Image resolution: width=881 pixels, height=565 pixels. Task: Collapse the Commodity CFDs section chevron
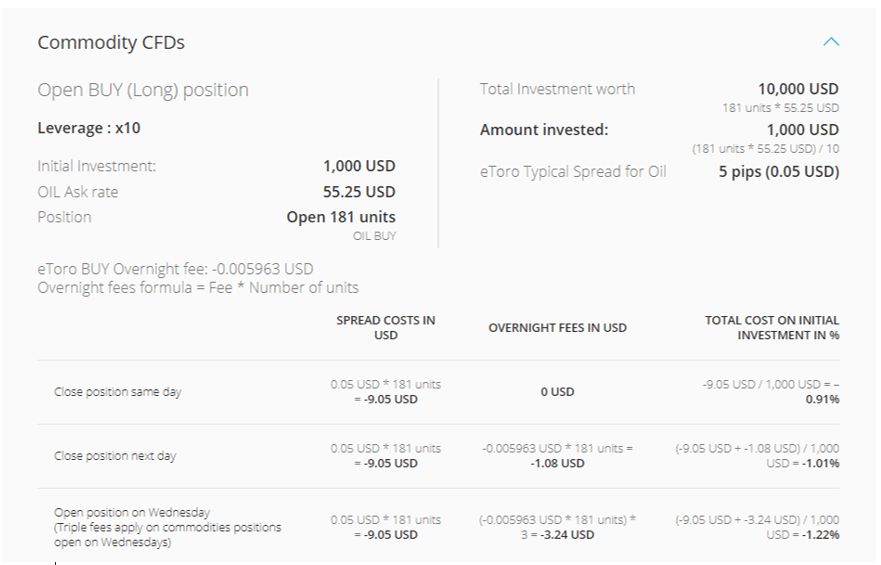point(831,42)
